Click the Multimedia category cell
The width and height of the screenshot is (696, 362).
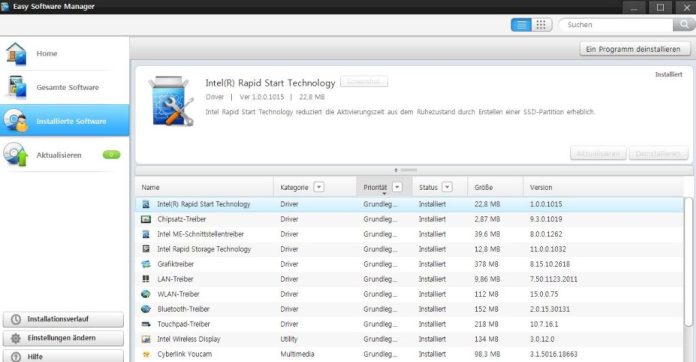297,354
